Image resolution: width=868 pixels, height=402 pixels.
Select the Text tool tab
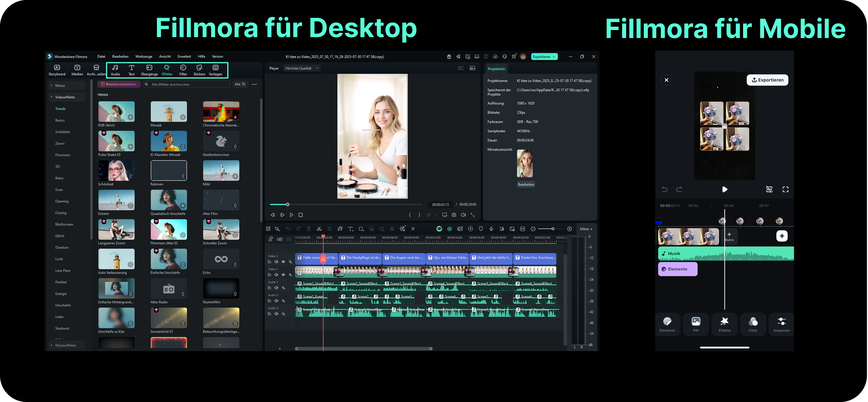[x=131, y=70]
